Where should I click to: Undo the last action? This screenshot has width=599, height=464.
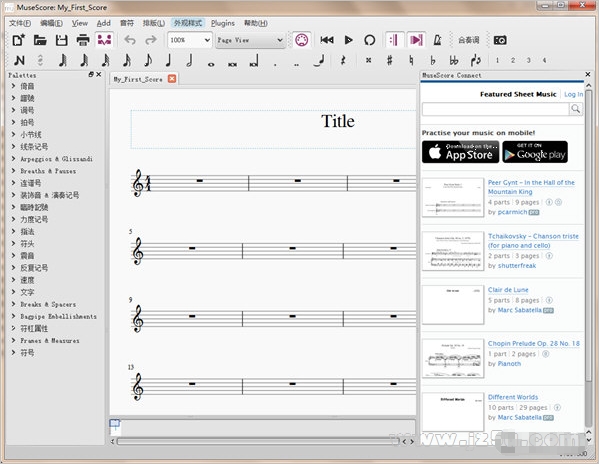point(130,40)
